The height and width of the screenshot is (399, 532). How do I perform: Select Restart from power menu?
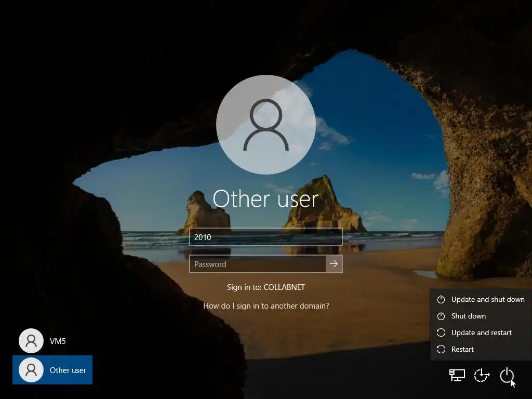[x=481, y=349]
